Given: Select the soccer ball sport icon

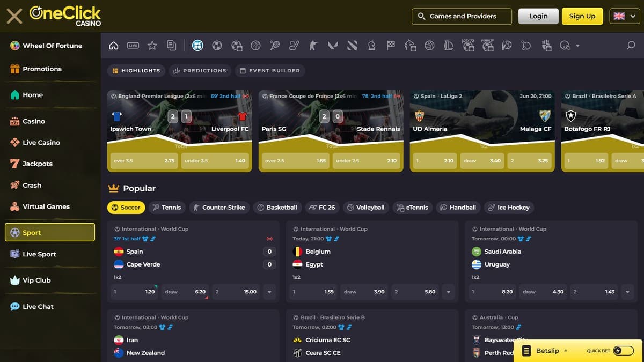Looking at the screenshot, I should click(217, 46).
